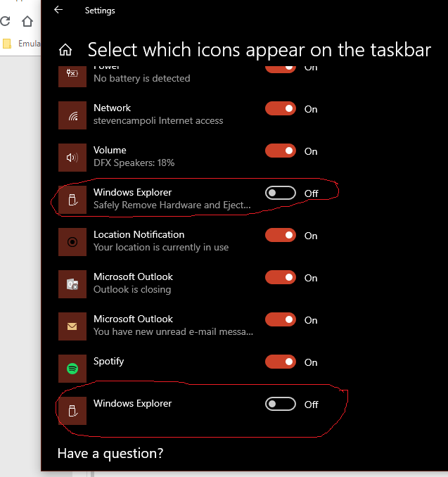Click the 'Network' label text
This screenshot has height=477, width=448.
112,108
